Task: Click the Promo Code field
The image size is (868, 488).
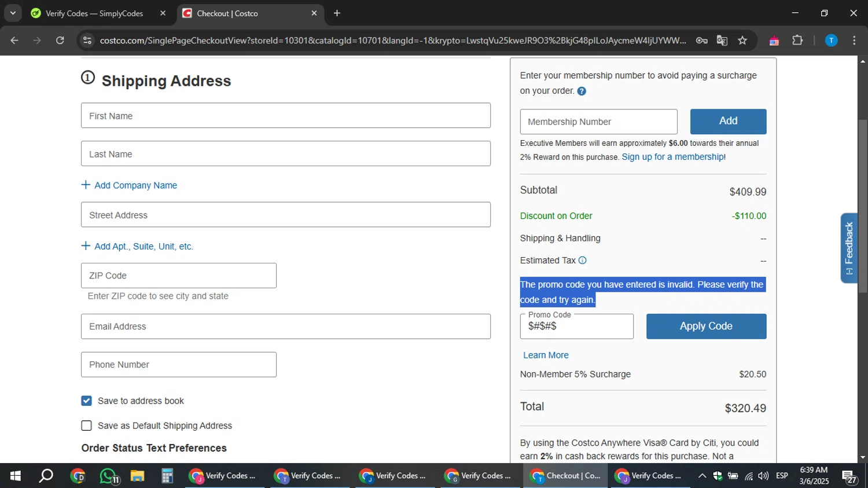Action: [577, 326]
